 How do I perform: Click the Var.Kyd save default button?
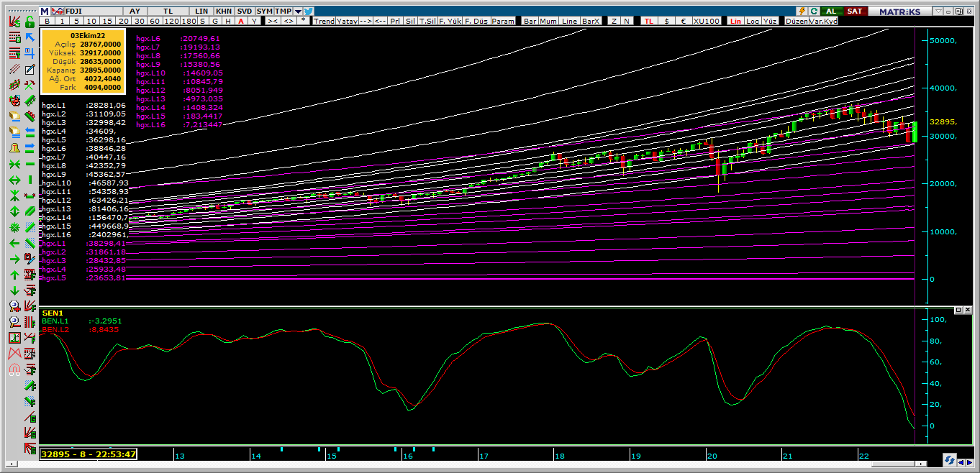click(x=823, y=21)
